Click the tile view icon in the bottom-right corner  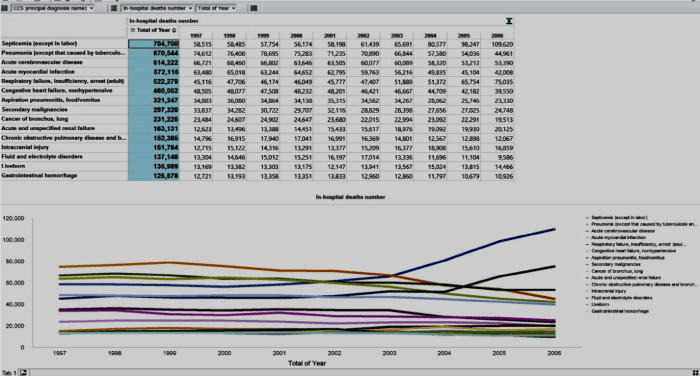[x=695, y=372]
